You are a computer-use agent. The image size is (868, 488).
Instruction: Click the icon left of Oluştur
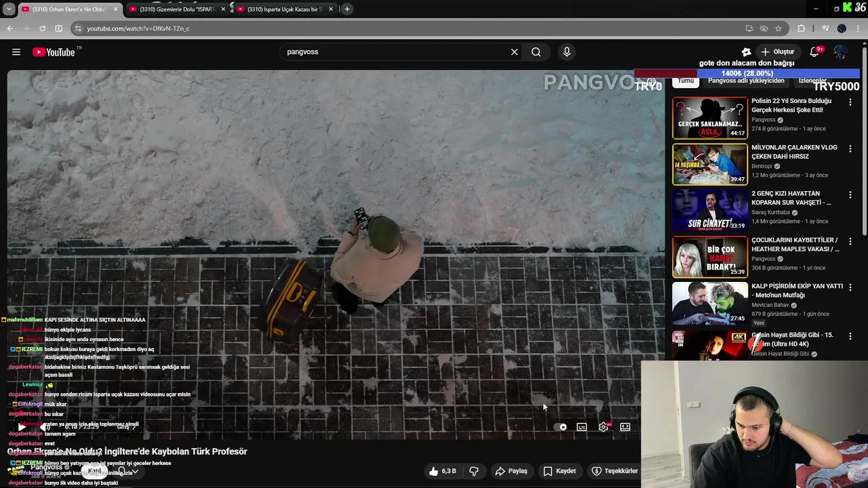point(746,52)
